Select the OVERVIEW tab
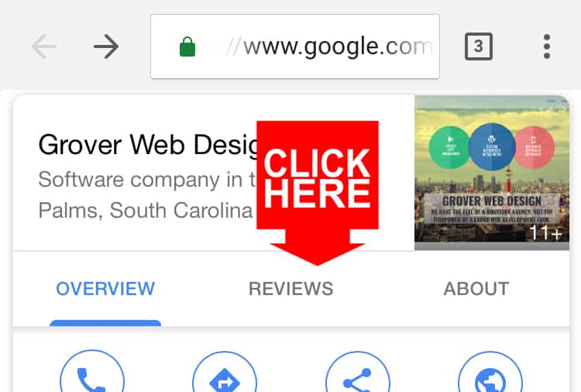The height and width of the screenshot is (392, 581). tap(105, 289)
